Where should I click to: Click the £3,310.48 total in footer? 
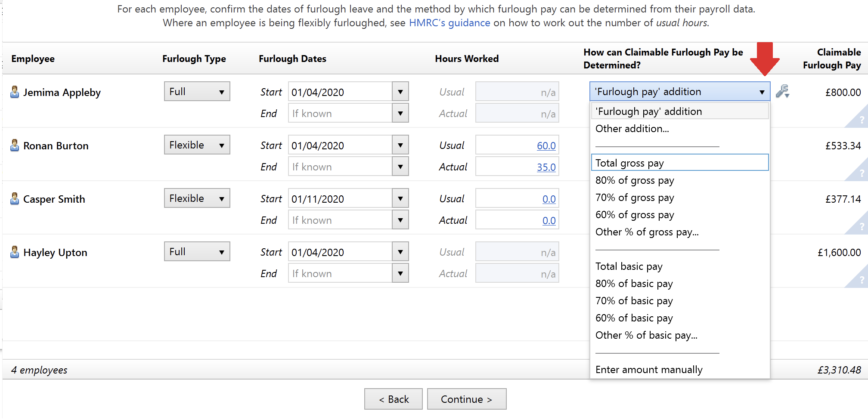click(839, 370)
